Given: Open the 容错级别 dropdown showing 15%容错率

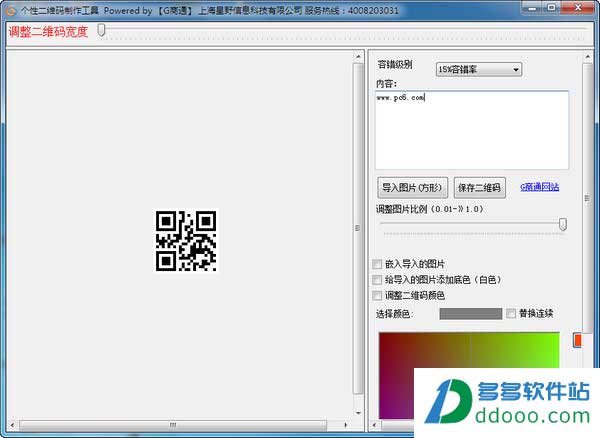Looking at the screenshot, I should [x=479, y=70].
